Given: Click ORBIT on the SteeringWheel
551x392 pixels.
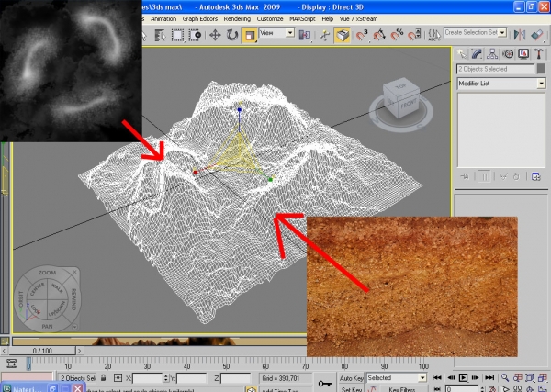Looking at the screenshot, I should (20, 299).
